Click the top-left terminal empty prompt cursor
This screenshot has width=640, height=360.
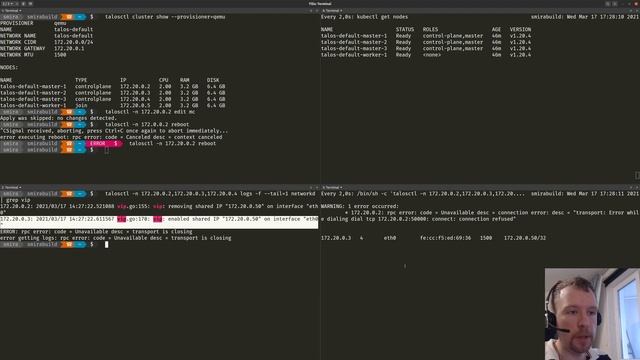tap(107, 150)
